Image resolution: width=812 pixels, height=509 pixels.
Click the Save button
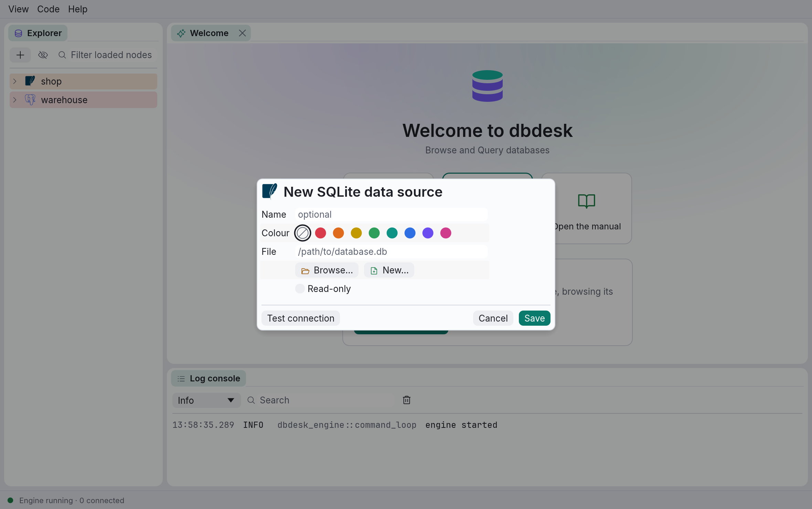(534, 318)
